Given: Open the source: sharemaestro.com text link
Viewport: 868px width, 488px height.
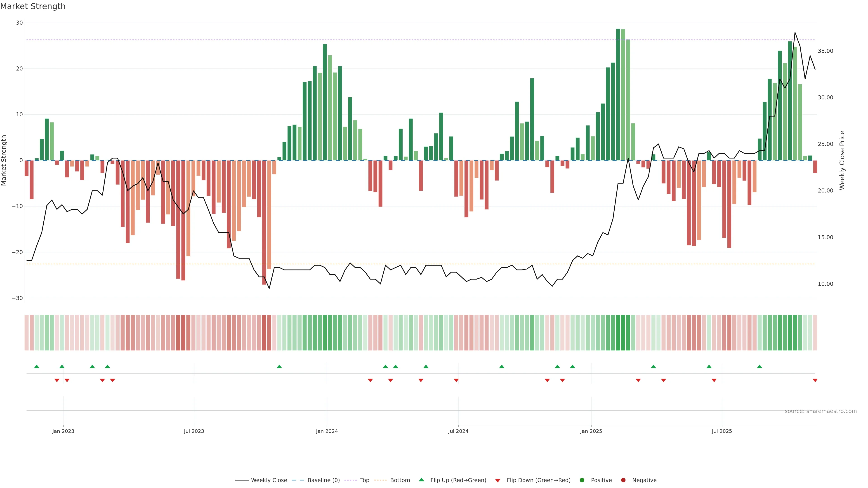Looking at the screenshot, I should [821, 411].
